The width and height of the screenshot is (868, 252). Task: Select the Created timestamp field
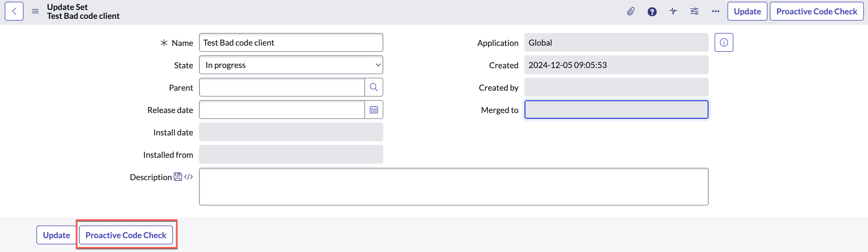click(x=616, y=65)
